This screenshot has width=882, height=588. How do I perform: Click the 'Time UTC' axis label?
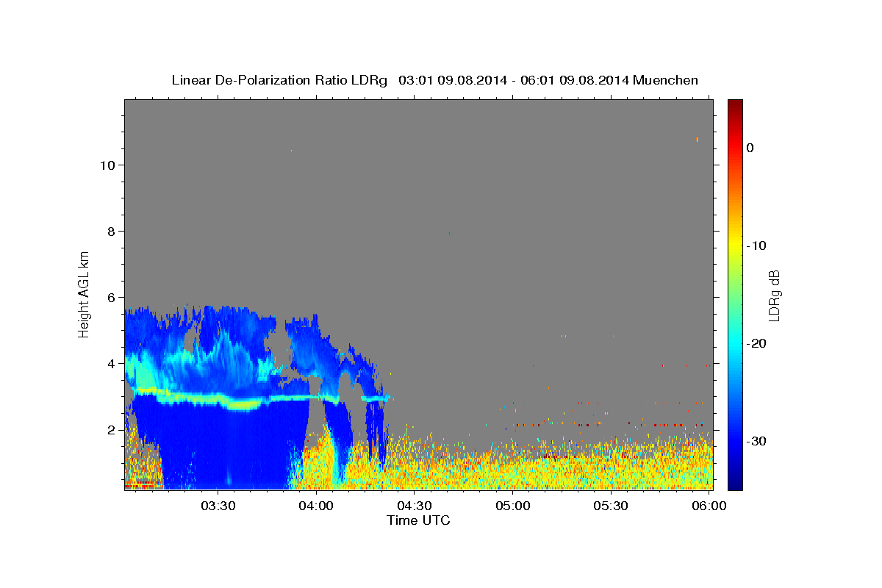tap(418, 520)
